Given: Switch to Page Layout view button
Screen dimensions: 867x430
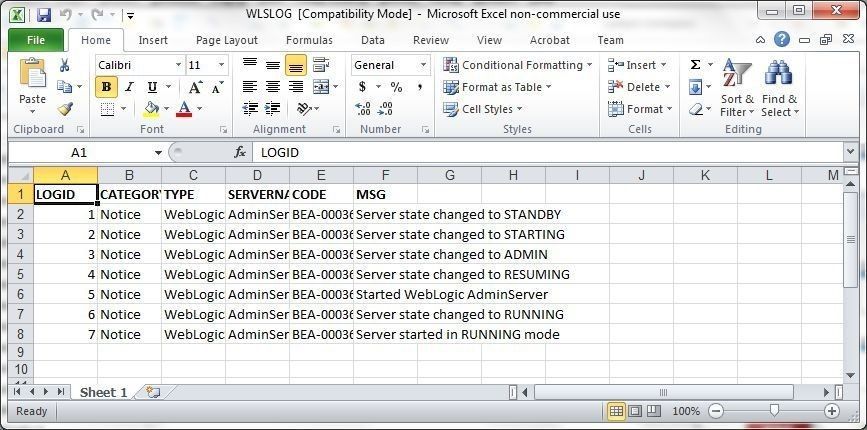Looking at the screenshot, I should tap(635, 411).
